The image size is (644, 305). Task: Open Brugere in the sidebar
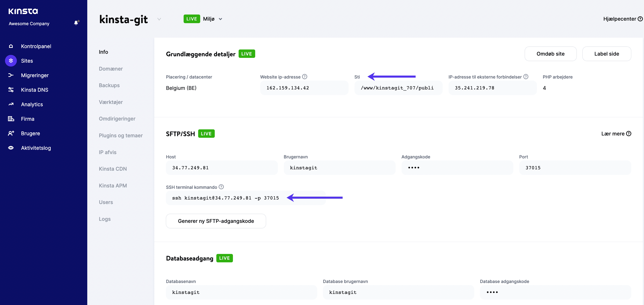tap(30, 133)
